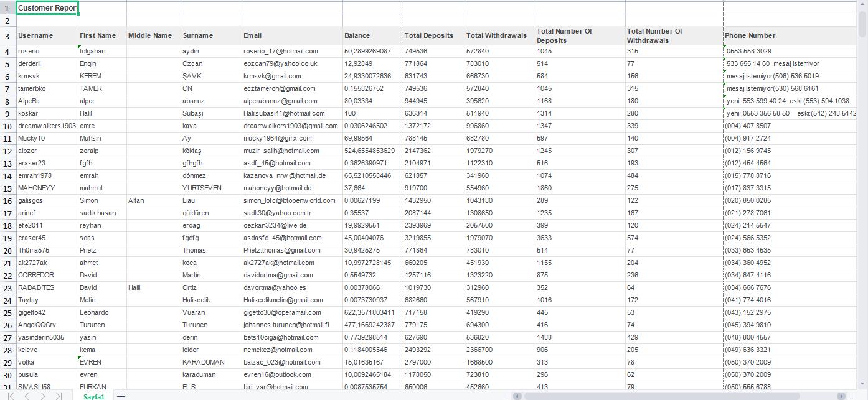Viewport: 868px width, 400px height.
Task: Click the Total Number Of Withdrawals heading
Action: [674, 36]
